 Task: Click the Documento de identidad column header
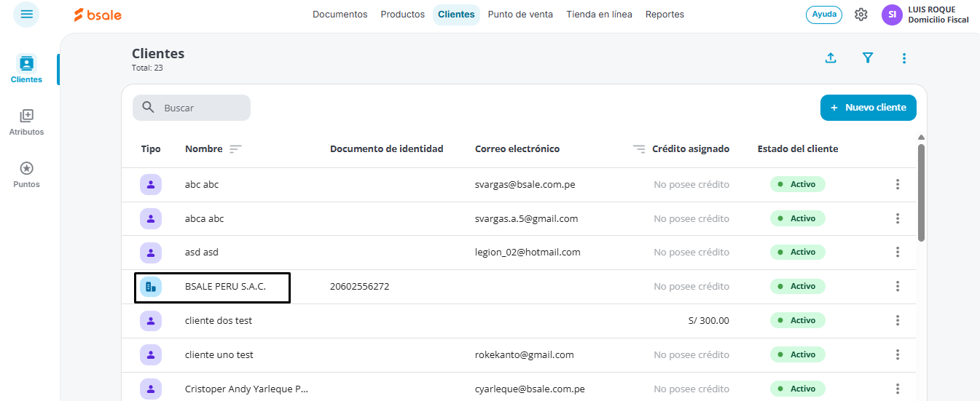[387, 148]
